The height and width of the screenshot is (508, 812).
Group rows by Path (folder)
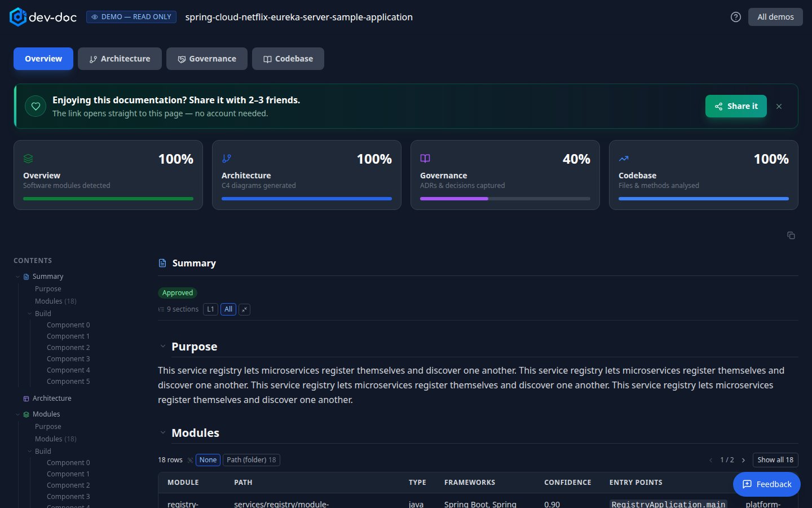tap(251, 460)
